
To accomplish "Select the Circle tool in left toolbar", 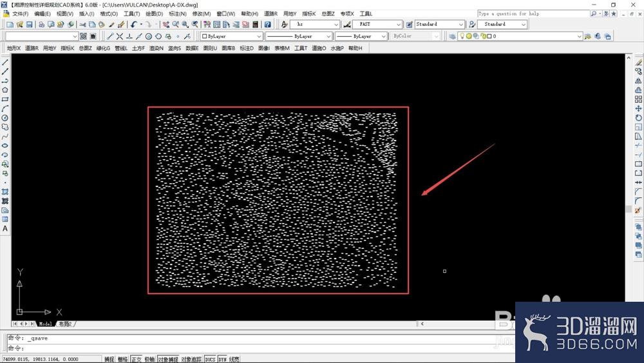I will (5, 117).
